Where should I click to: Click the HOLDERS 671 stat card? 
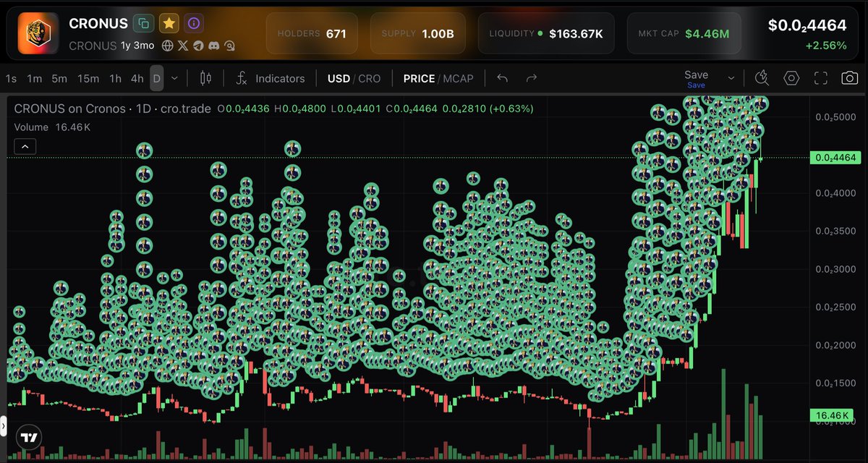(x=312, y=34)
